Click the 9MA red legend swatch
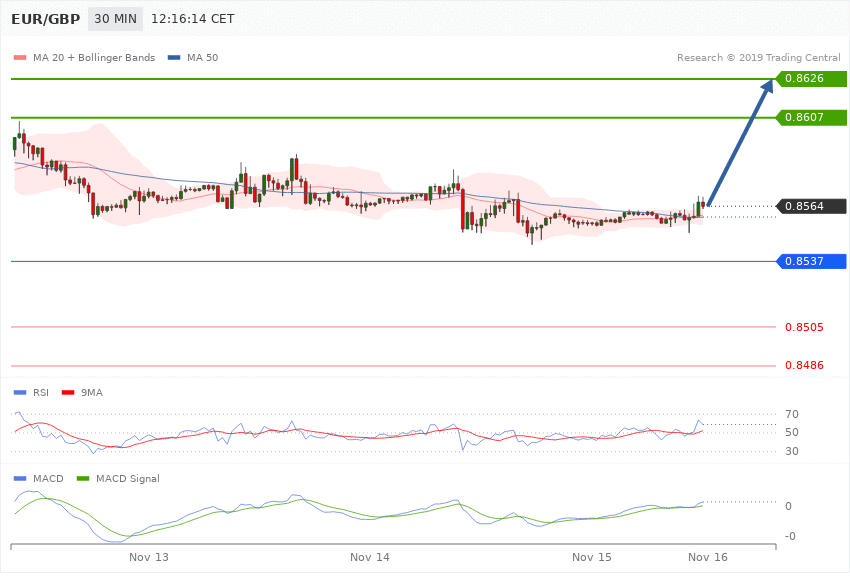This screenshot has width=850, height=576. coord(68,393)
